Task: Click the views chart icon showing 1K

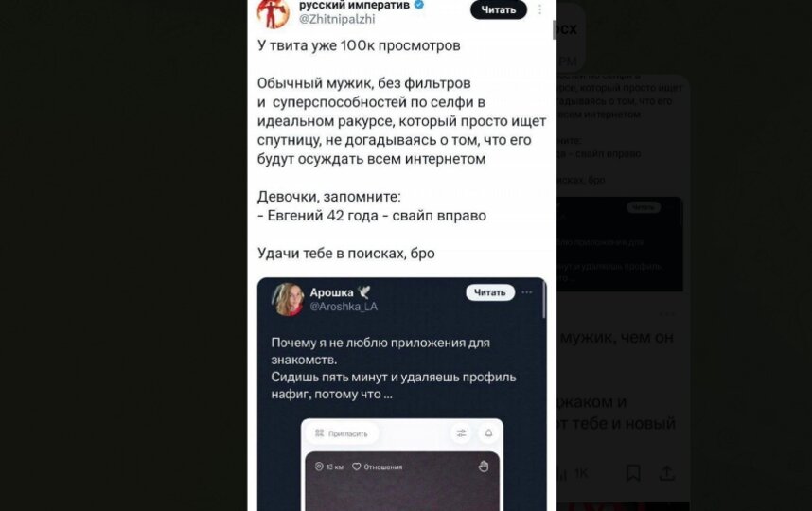Action: [562, 473]
